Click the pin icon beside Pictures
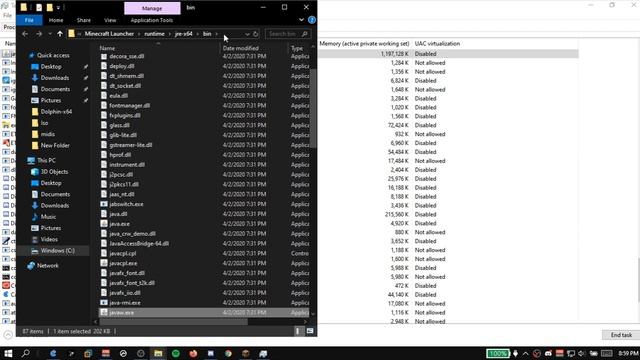This screenshot has width=640, height=360. [86, 100]
